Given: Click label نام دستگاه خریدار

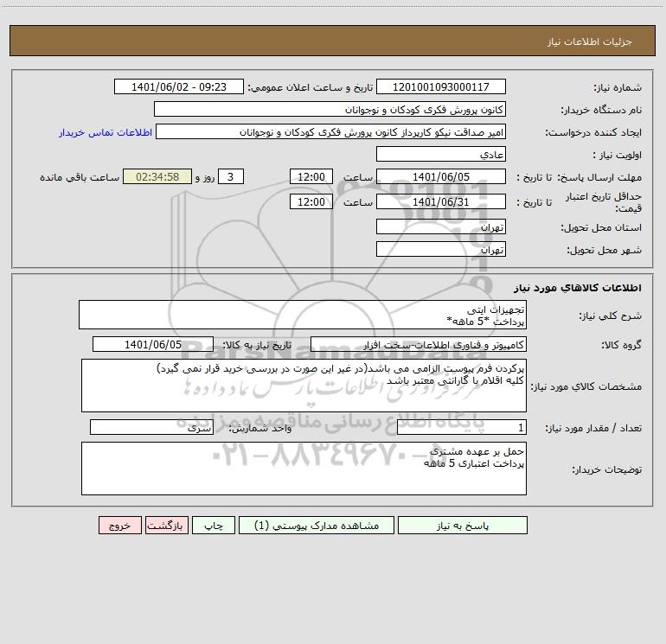Looking at the screenshot, I should coord(601,111).
